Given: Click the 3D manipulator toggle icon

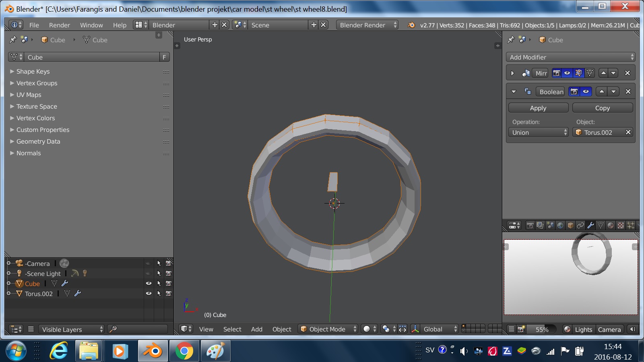Looking at the screenshot, I should (415, 329).
